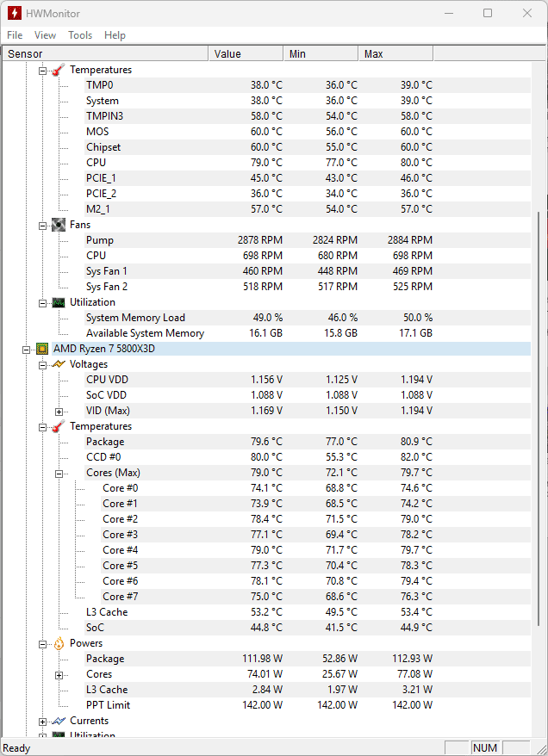The image size is (548, 756).
Task: Click the Currents graph icon
Action: [58, 721]
